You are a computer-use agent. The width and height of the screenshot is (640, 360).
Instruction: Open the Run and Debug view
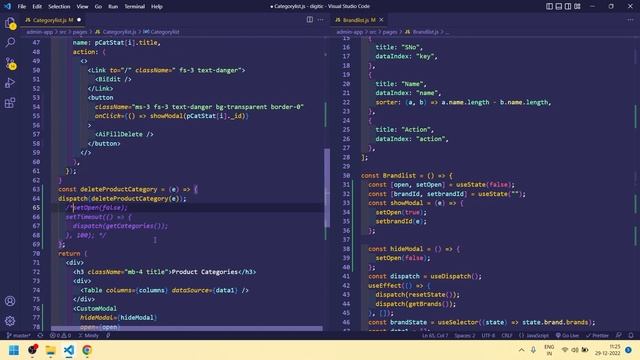pos(10,83)
